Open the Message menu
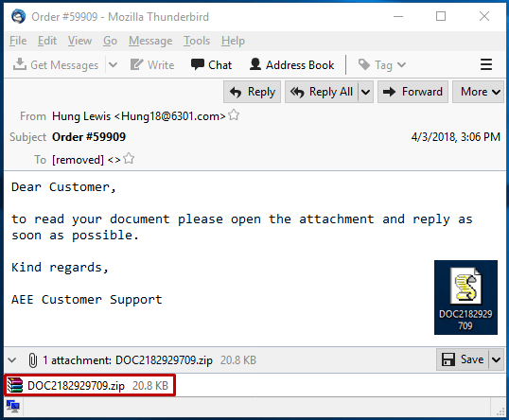This screenshot has height=420, width=509. pyautogui.click(x=150, y=41)
